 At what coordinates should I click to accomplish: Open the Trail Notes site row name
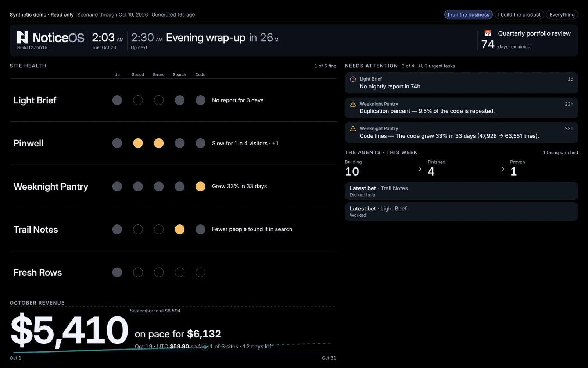point(36,229)
